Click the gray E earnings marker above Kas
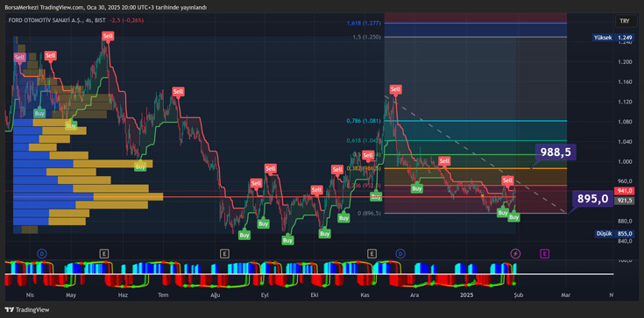 point(372,253)
